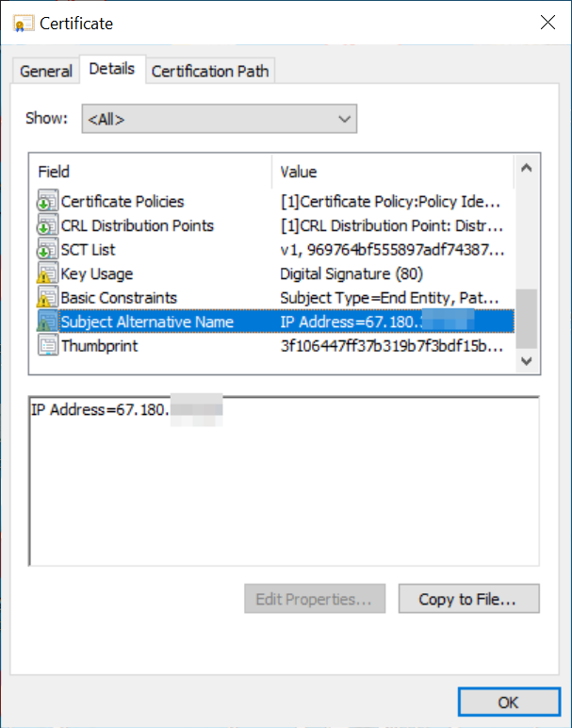Select the Details tab

coord(112,69)
